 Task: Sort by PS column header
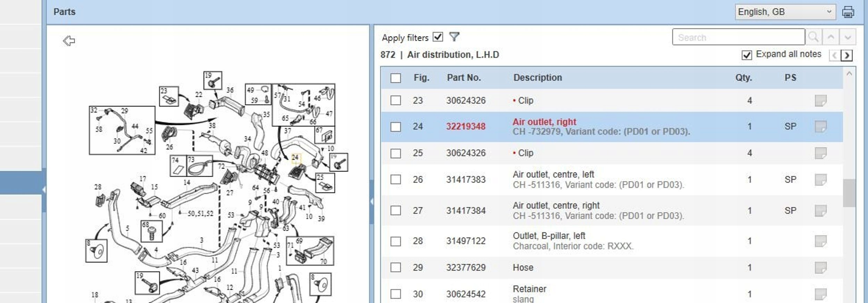pos(790,78)
